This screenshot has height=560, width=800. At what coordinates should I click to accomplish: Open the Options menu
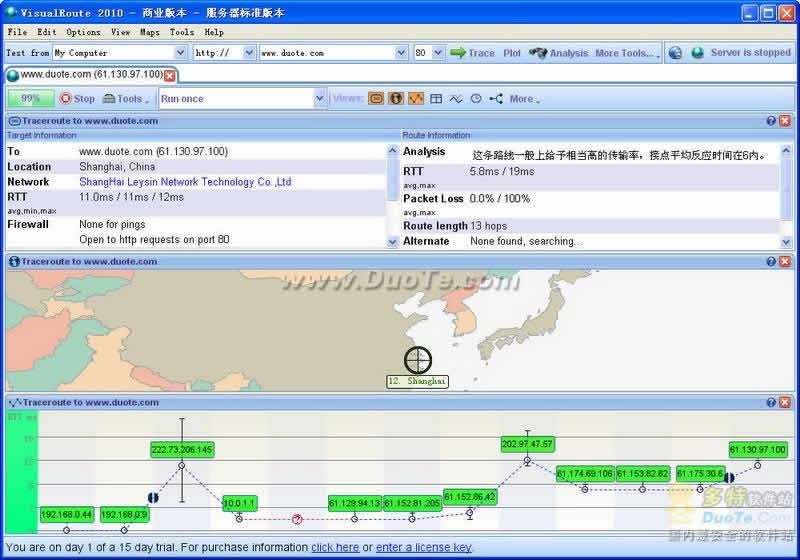(83, 32)
